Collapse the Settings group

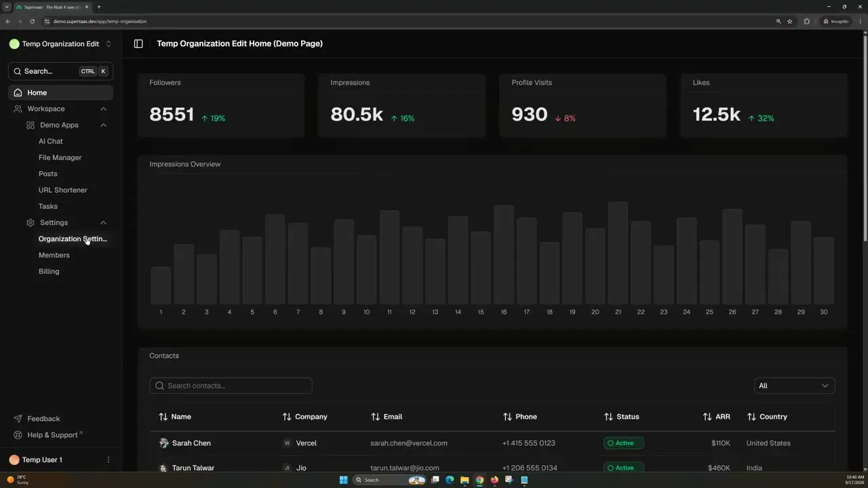(x=103, y=222)
